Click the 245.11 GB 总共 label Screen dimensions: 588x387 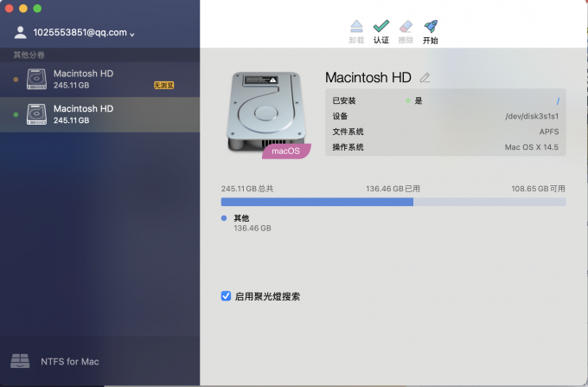point(247,189)
